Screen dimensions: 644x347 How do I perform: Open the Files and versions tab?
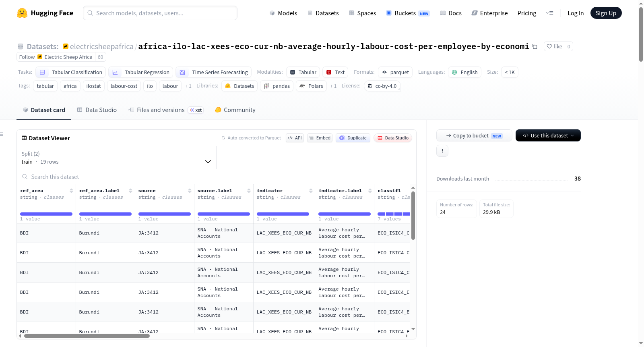pos(165,110)
